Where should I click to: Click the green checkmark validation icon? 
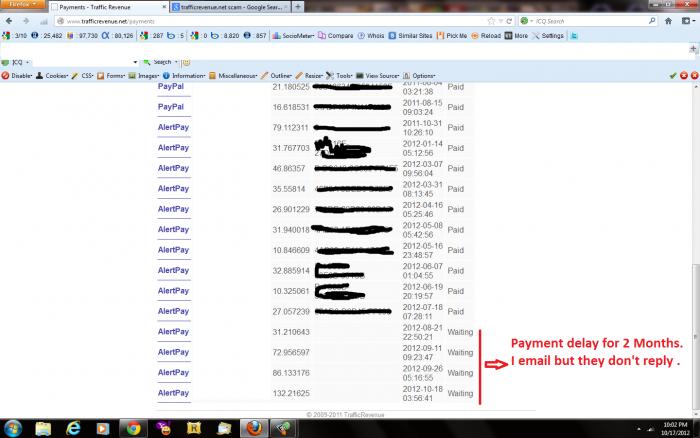673,76
